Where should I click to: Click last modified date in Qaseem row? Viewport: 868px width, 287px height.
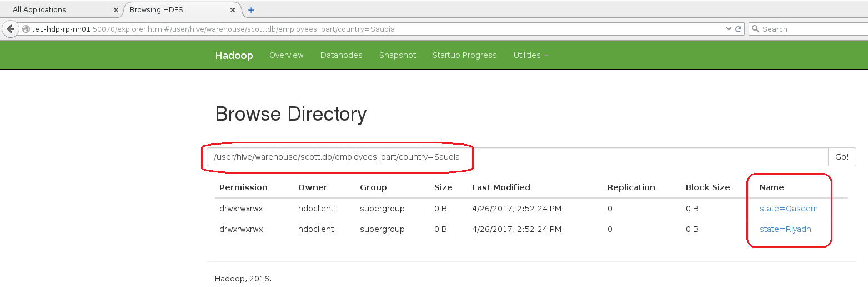coord(516,209)
